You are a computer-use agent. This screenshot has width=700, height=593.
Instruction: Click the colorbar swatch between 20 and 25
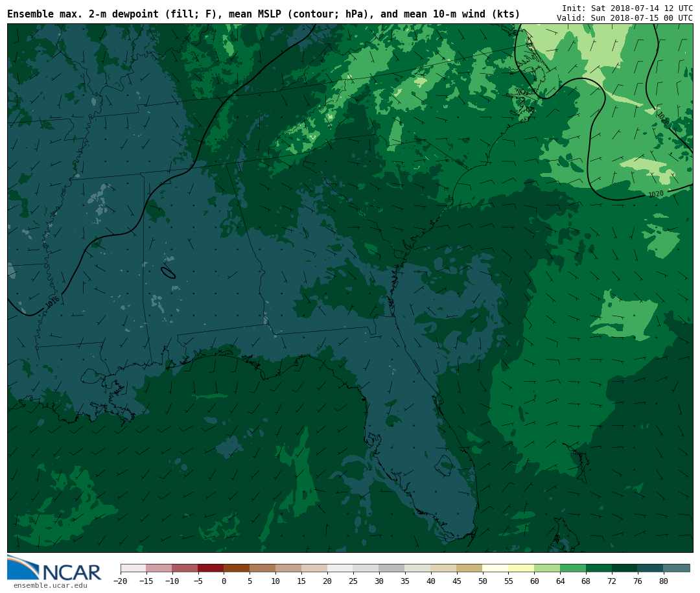pos(341,568)
